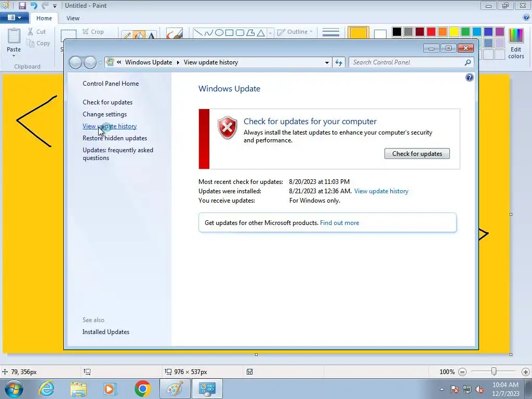This screenshot has height=399, width=532.
Task: Open the Windows Update help icon
Action: [x=469, y=78]
